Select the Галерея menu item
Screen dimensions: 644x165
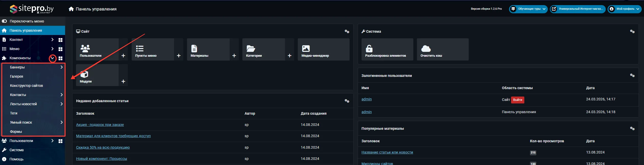click(x=17, y=76)
